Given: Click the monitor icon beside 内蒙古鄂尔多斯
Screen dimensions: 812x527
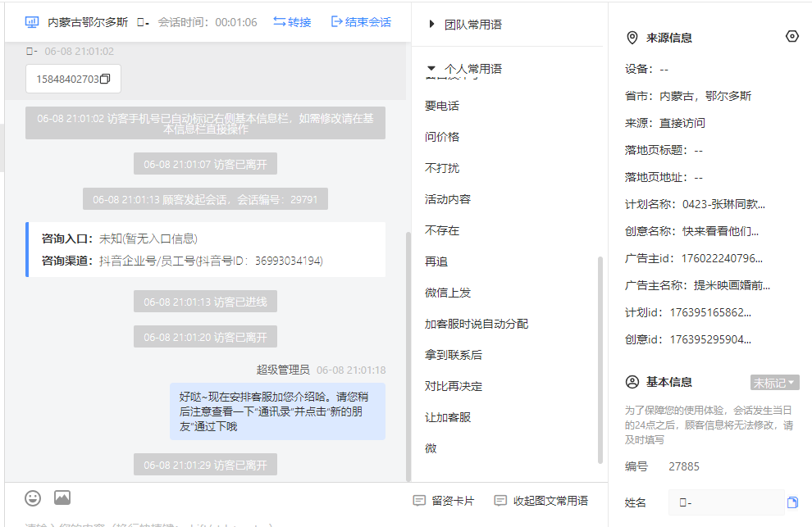Looking at the screenshot, I should [32, 22].
